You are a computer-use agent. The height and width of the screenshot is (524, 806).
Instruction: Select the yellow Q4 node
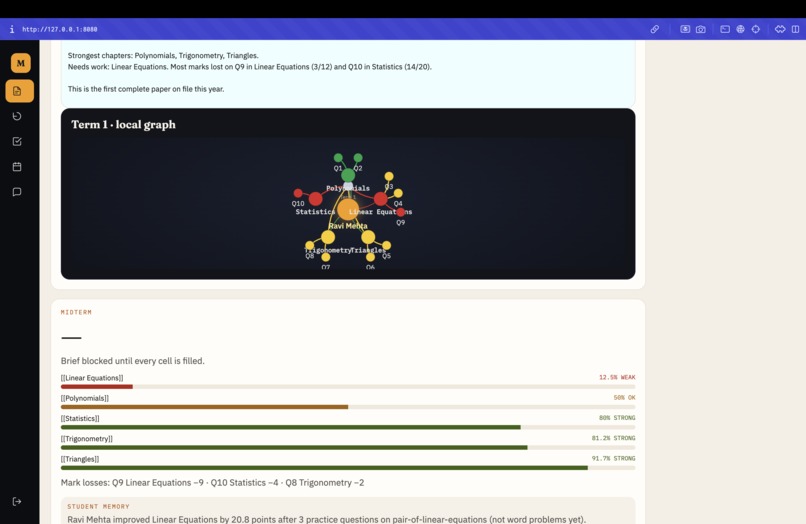pos(398,193)
